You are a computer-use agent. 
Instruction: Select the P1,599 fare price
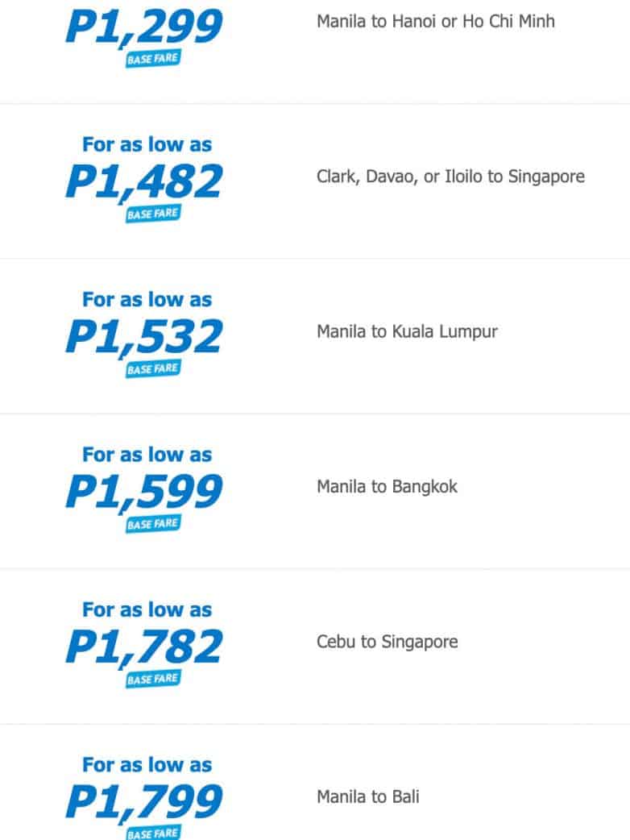(x=143, y=492)
